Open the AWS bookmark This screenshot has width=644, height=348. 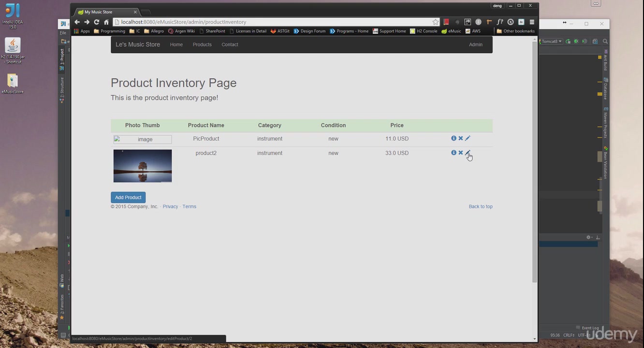(473, 31)
